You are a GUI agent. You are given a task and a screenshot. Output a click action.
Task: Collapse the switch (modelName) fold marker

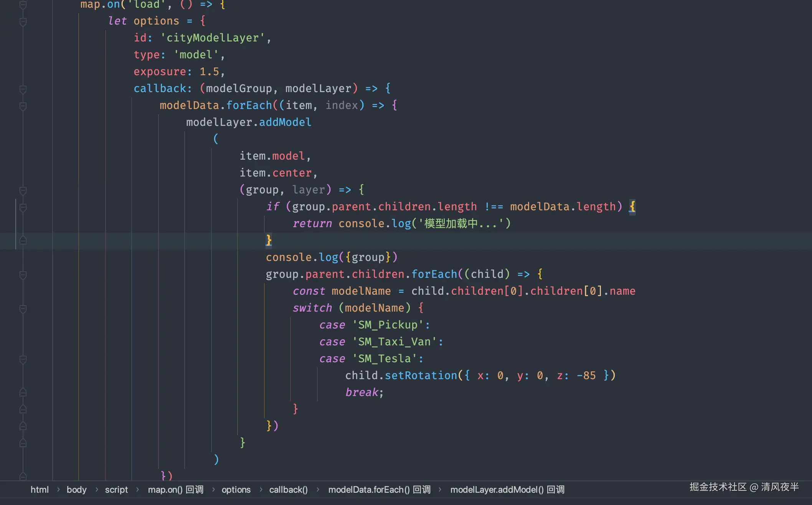click(23, 309)
